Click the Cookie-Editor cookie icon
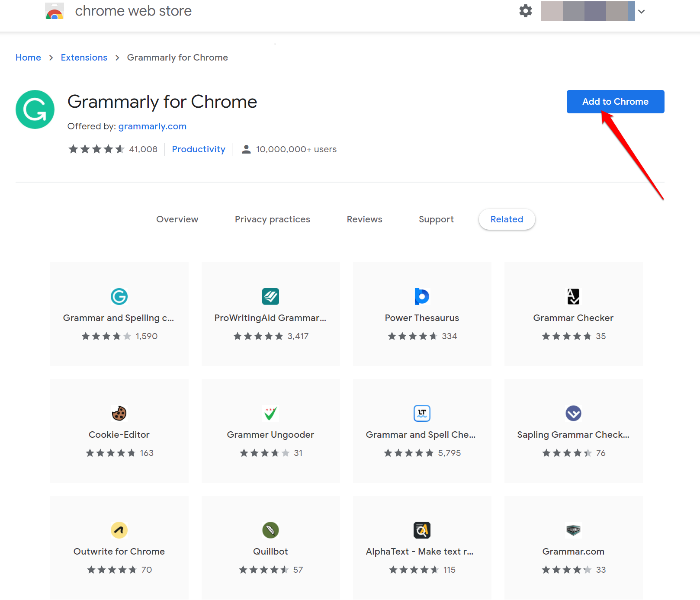The width and height of the screenshot is (700, 600). [119, 413]
